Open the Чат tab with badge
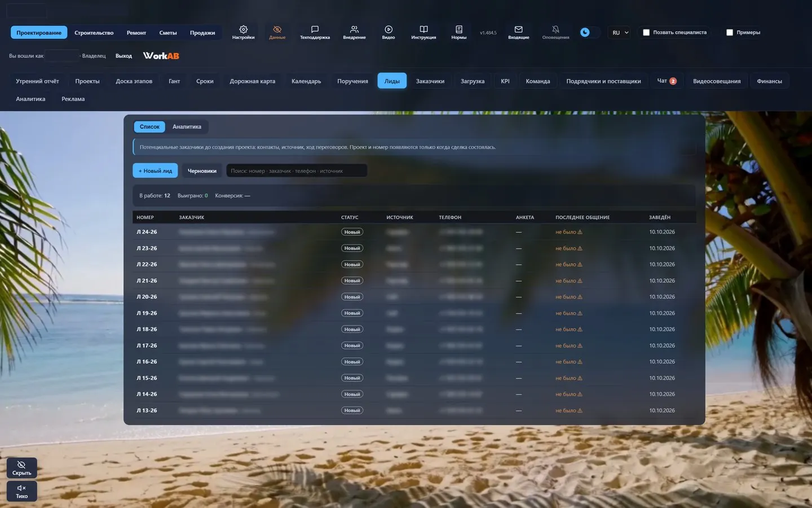Viewport: 812px width, 508px height. (667, 81)
